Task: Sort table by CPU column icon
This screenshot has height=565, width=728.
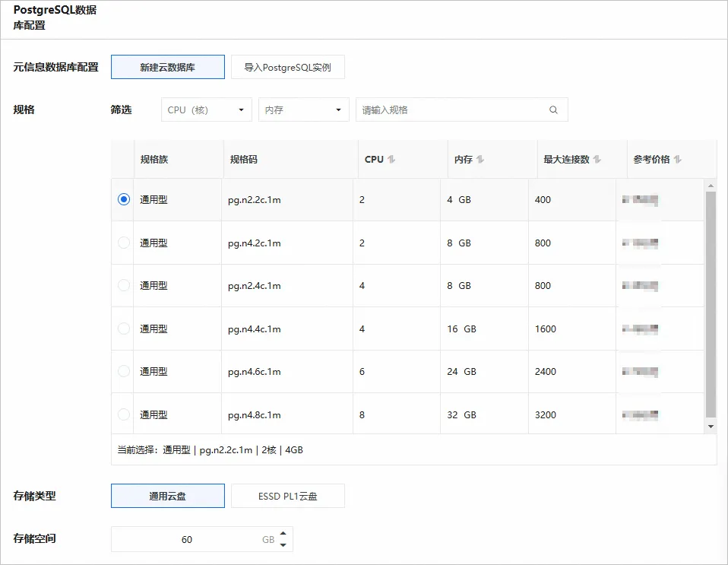Action: (391, 160)
